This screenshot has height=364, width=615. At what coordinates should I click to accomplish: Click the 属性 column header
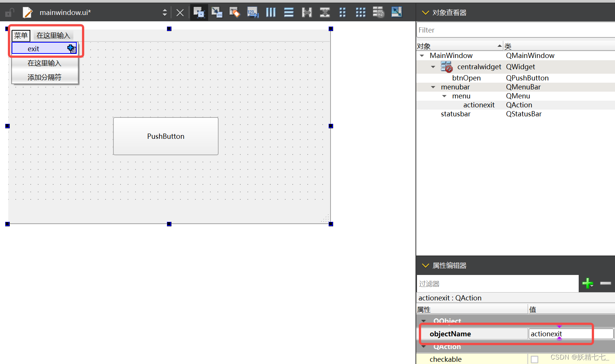coord(472,309)
